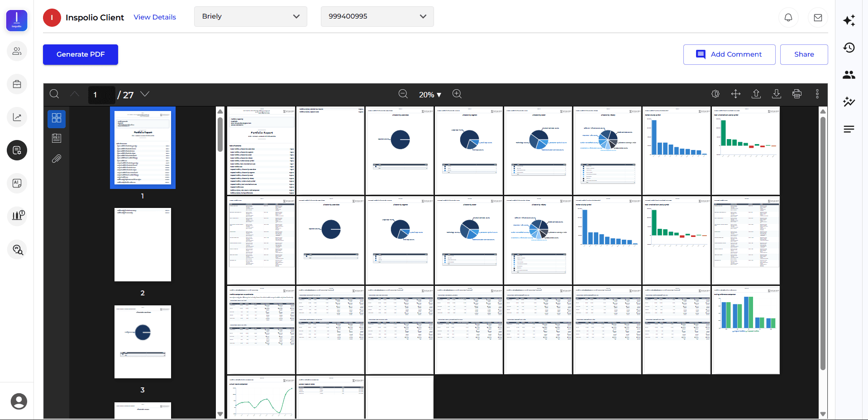Open the Clients panel in the left sidebar
The width and height of the screenshot is (868, 420).
coord(17,51)
